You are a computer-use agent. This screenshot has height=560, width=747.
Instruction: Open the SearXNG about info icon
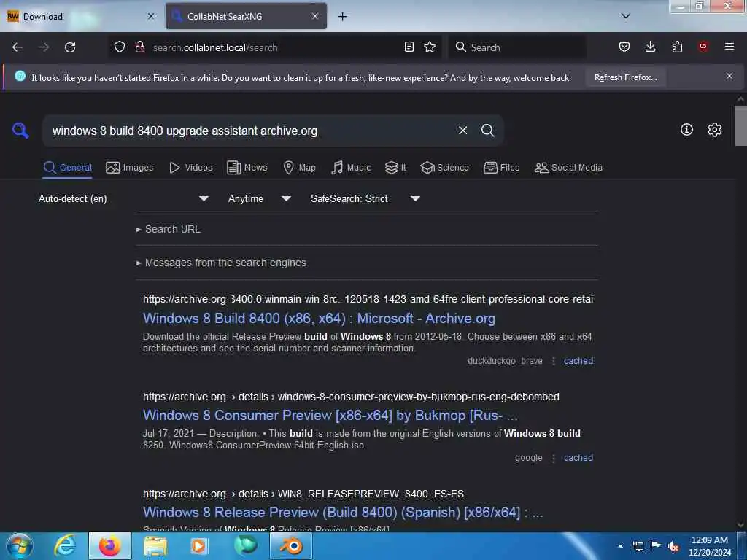686,130
